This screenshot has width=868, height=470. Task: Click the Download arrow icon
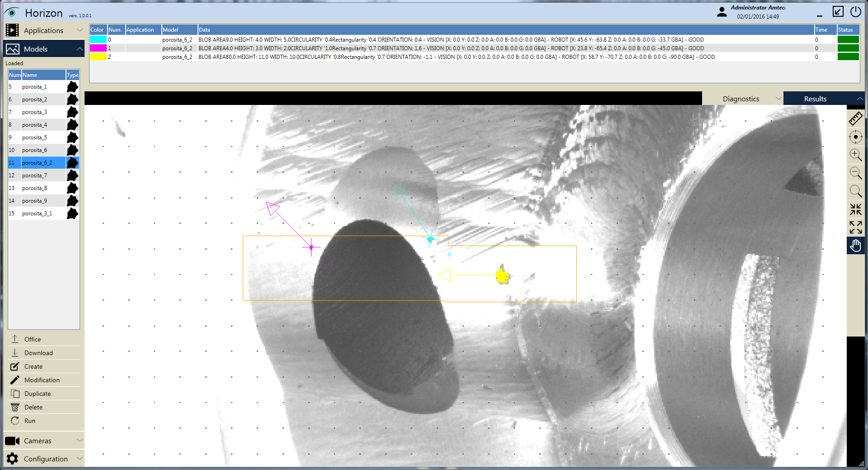point(15,352)
